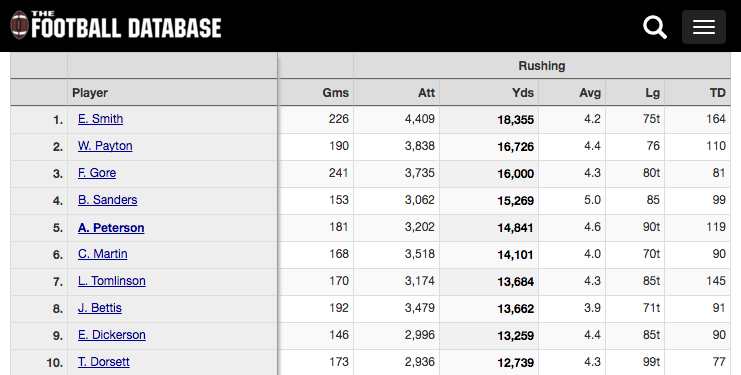
Task: Click the search magnifier icon
Action: tap(655, 27)
